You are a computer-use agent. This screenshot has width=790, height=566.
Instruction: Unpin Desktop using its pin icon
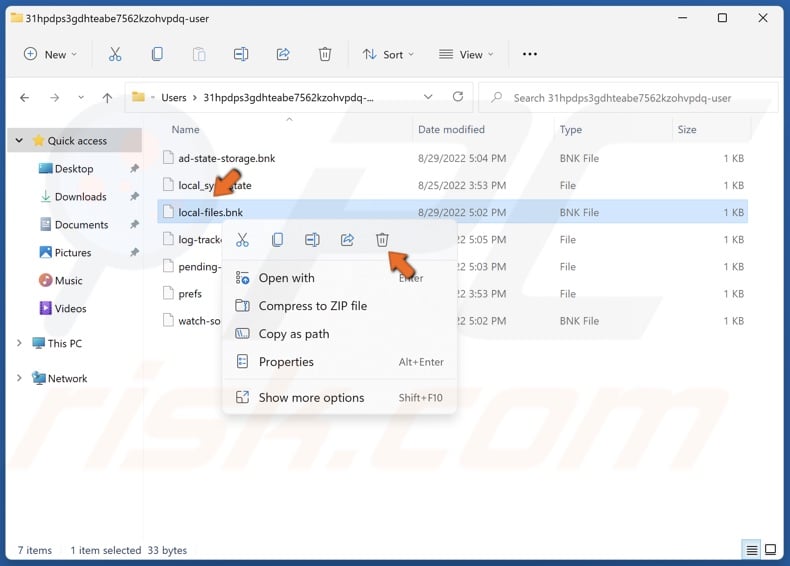tap(135, 168)
